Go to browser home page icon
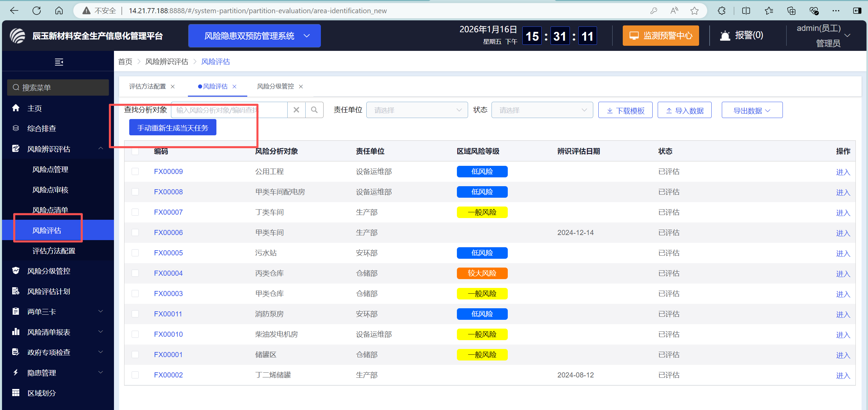Image resolution: width=868 pixels, height=410 pixels. click(x=59, y=11)
